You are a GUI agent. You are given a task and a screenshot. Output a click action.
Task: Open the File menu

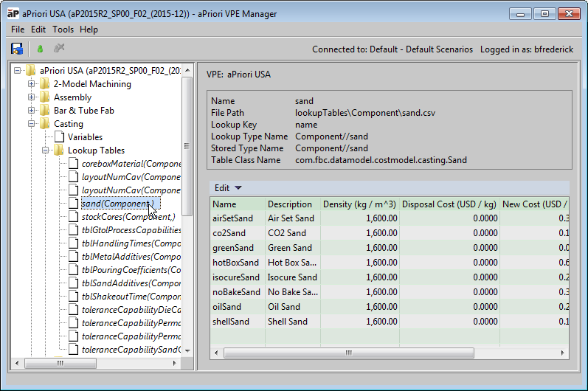point(18,30)
